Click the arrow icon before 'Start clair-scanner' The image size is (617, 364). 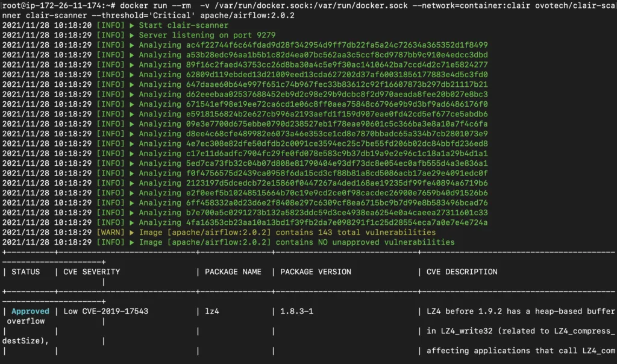(x=132, y=25)
